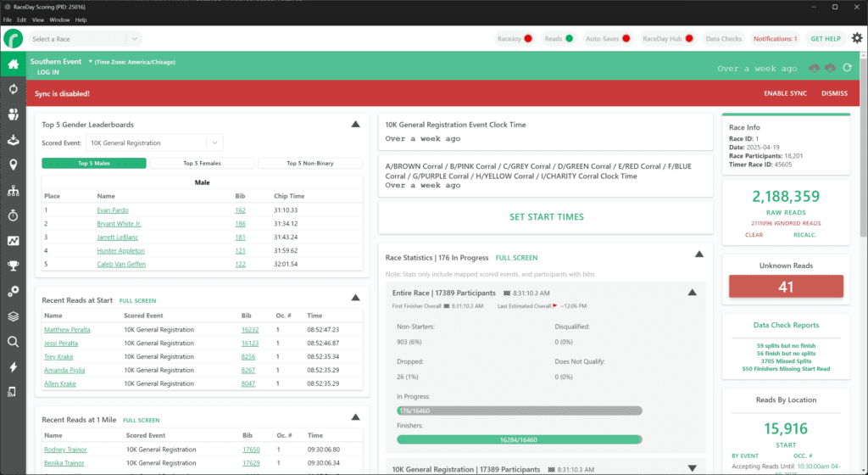Click the cloud download icon in green header
The height and width of the screenshot is (475, 868).
click(x=814, y=68)
